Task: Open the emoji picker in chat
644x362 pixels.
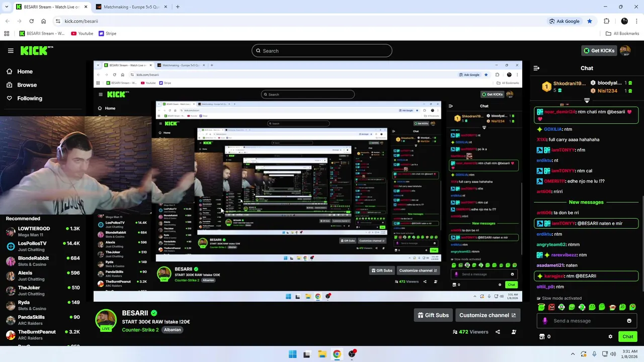Action: pyautogui.click(x=629, y=321)
